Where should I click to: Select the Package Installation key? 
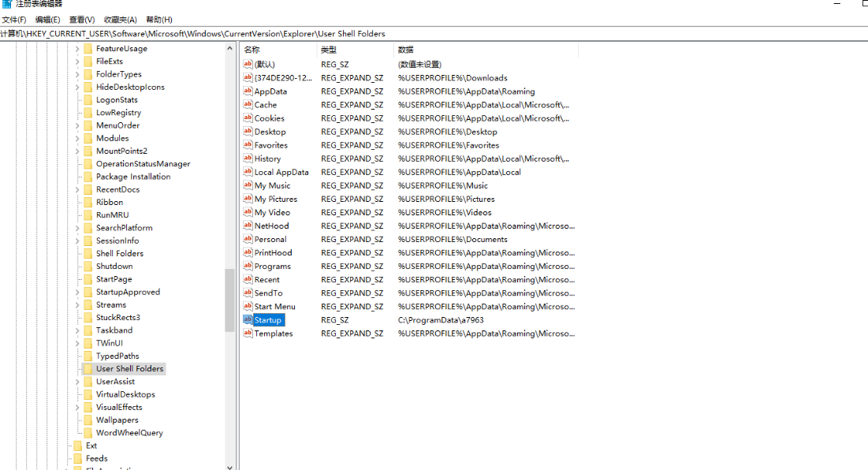coord(133,176)
